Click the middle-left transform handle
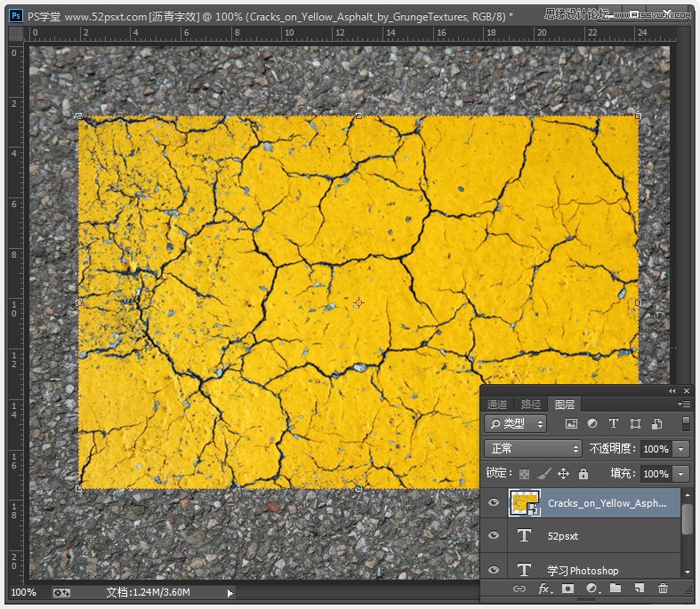Viewport: 700px width, 609px height. click(x=78, y=302)
